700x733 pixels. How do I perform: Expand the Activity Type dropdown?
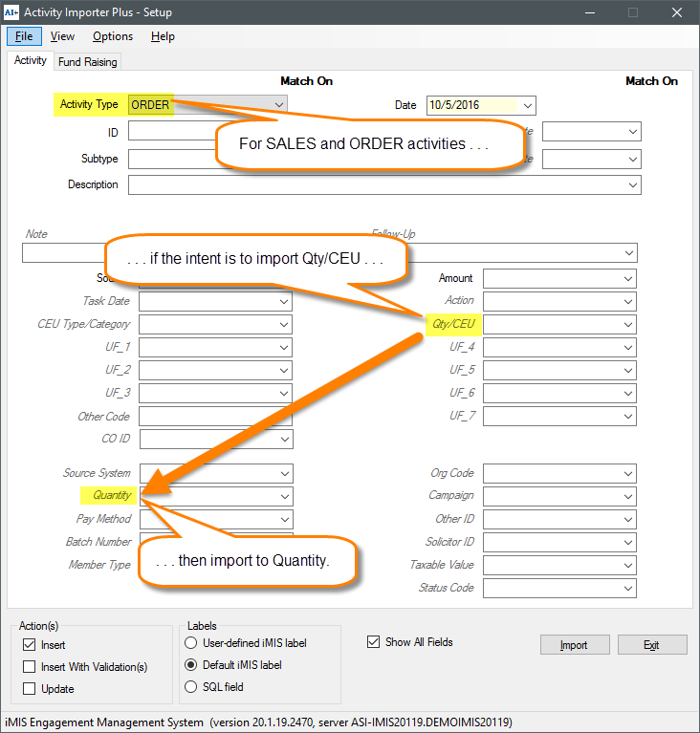point(278,104)
